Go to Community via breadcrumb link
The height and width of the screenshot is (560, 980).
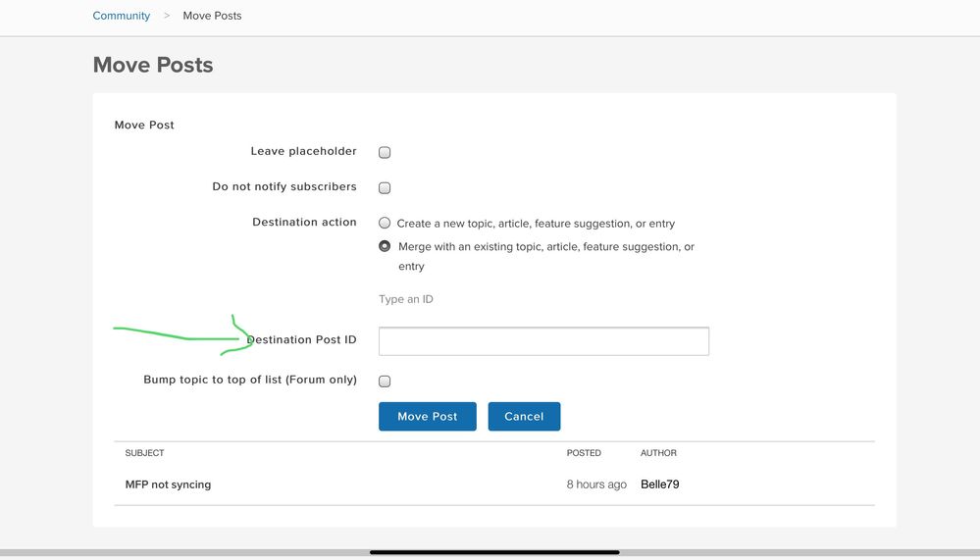[x=122, y=16]
